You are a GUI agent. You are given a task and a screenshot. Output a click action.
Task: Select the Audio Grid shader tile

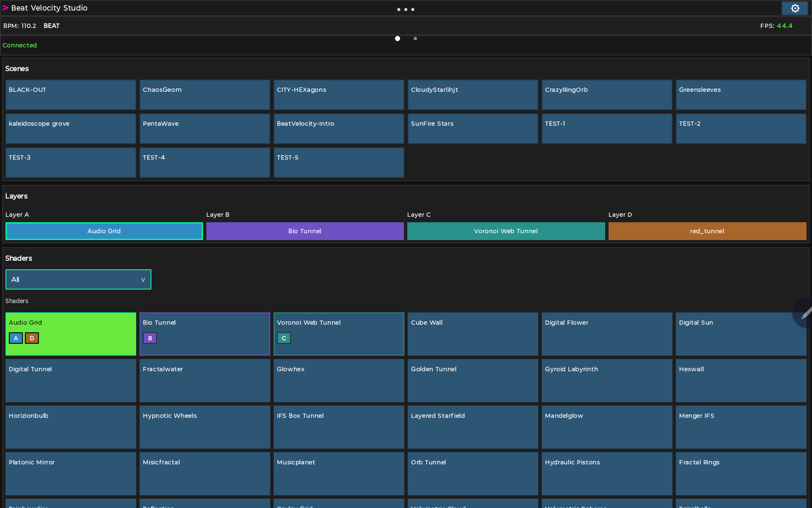tap(71, 334)
